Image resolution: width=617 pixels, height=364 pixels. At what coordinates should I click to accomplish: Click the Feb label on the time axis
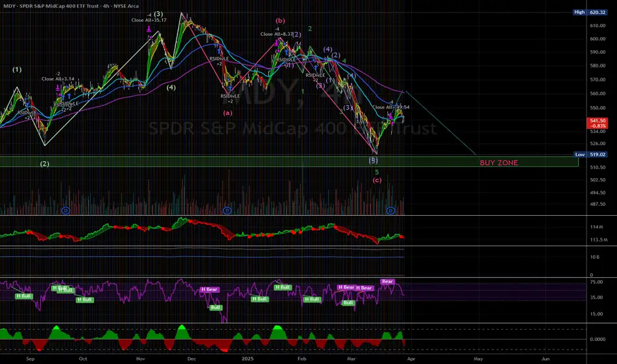coord(302,359)
